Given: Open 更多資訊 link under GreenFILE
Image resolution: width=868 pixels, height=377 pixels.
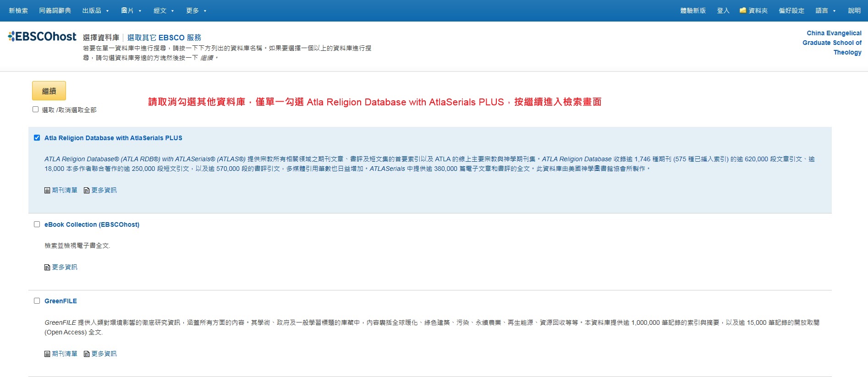Looking at the screenshot, I should tap(104, 354).
